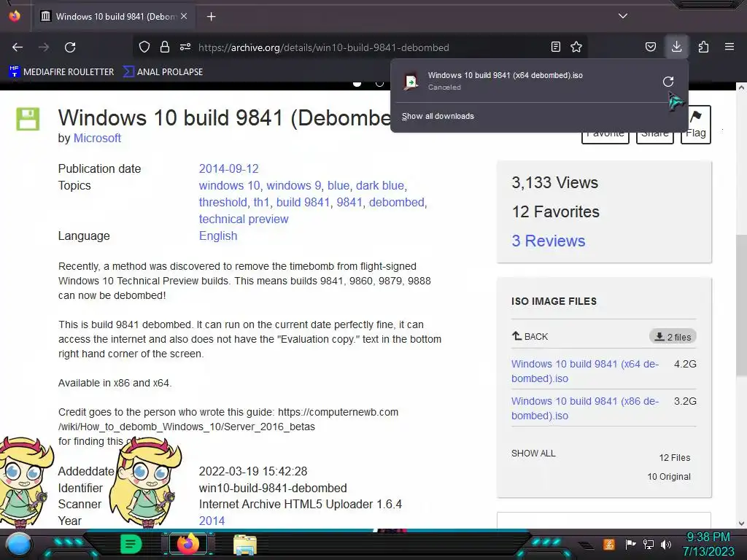This screenshot has width=747, height=560.
Task: Bookmark this page with the star icon
Action: pyautogui.click(x=576, y=47)
